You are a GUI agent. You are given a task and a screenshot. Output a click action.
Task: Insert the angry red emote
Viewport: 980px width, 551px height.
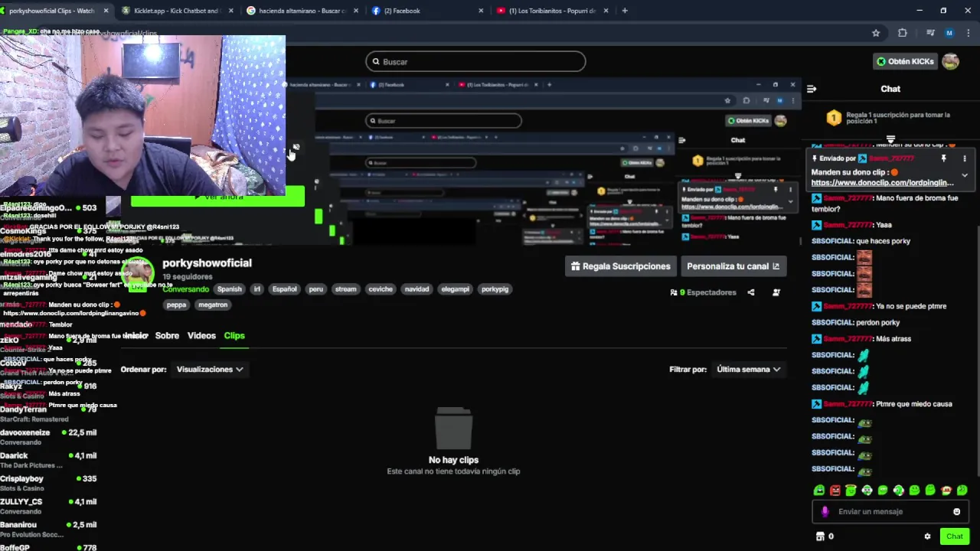point(835,491)
